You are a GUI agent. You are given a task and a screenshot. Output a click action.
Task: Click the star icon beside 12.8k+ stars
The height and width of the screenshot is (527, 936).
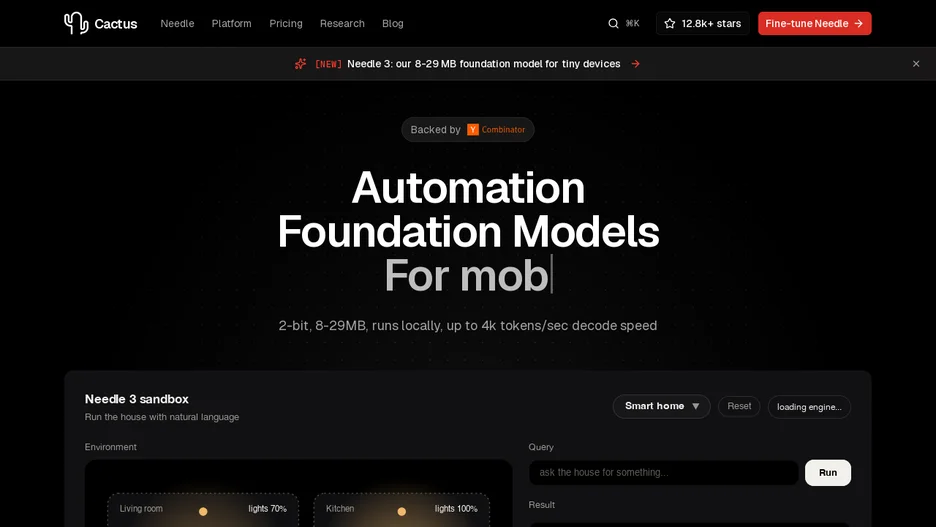670,23
